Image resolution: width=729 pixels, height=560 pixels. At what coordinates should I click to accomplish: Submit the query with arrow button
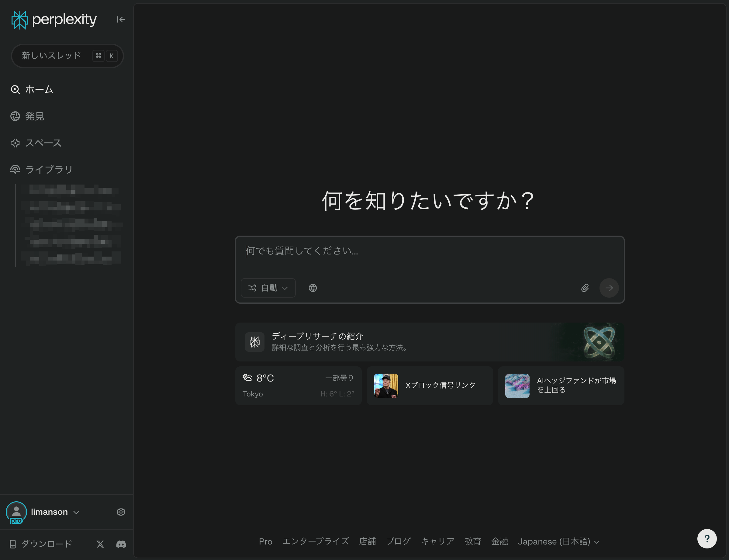(x=609, y=288)
